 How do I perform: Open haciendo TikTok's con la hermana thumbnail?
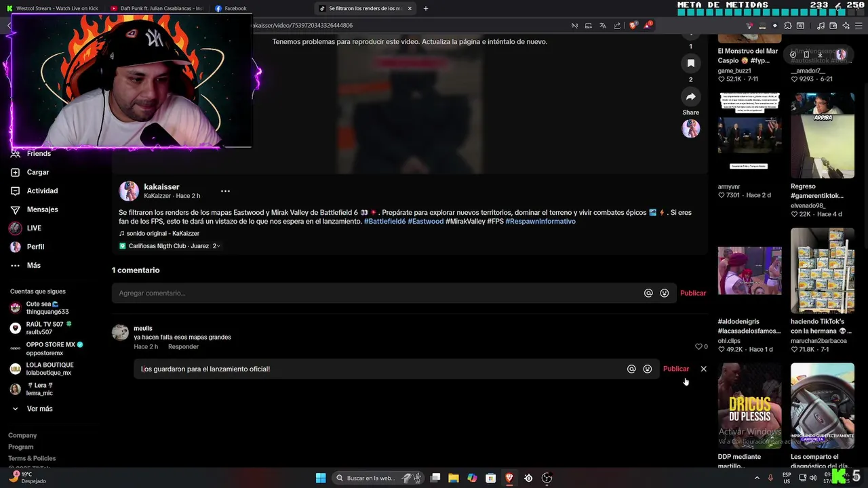tap(822, 270)
